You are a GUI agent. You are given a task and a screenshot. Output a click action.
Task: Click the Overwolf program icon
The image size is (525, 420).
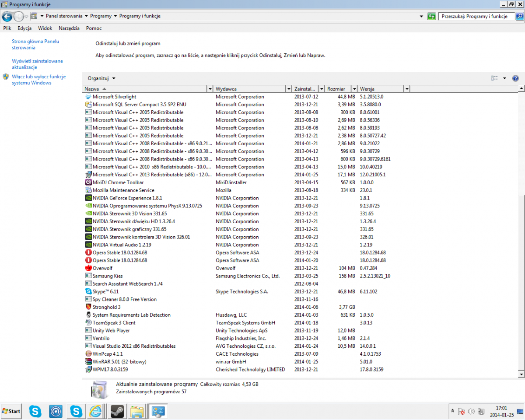point(88,268)
